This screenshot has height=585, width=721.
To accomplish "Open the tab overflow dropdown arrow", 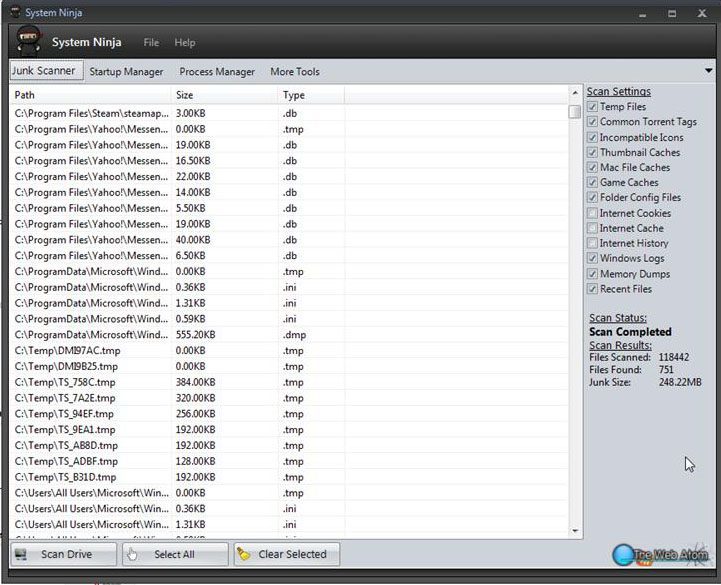I will click(708, 71).
